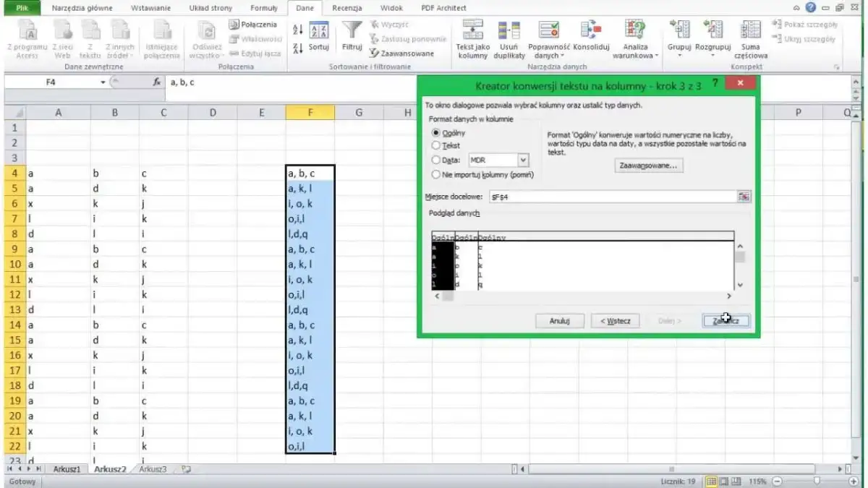Switch to the Recenzja ribbon tab

coord(346,8)
